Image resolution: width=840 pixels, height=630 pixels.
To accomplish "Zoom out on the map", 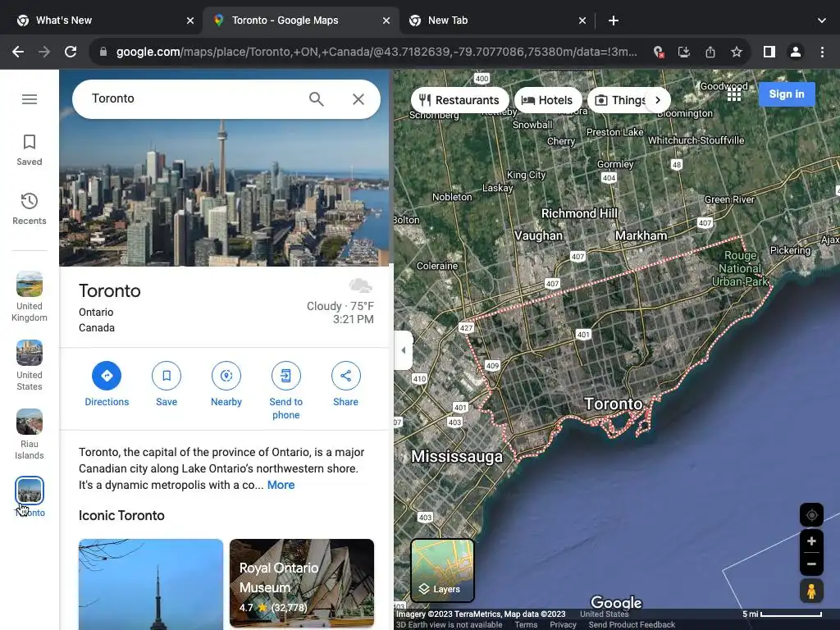I will pyautogui.click(x=811, y=564).
